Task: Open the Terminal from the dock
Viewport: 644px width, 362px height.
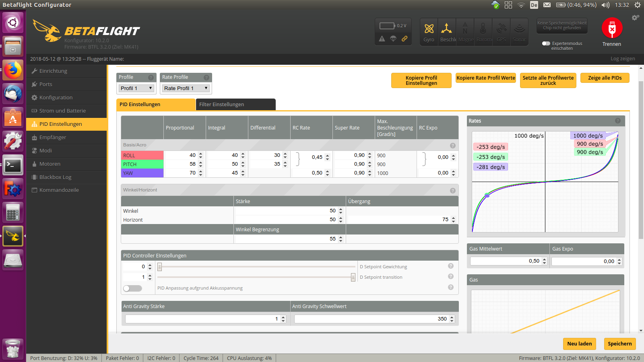Action: [x=13, y=165]
